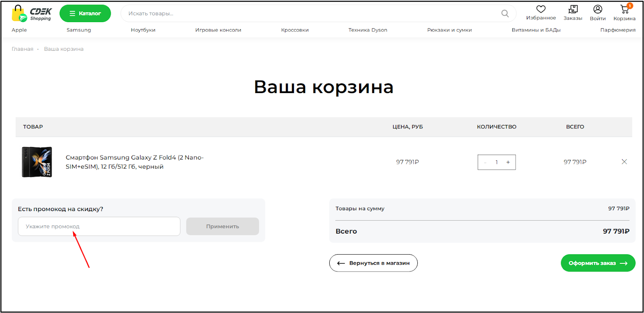Open the Каталог menu button
Image resolution: width=644 pixels, height=313 pixels.
(x=85, y=13)
